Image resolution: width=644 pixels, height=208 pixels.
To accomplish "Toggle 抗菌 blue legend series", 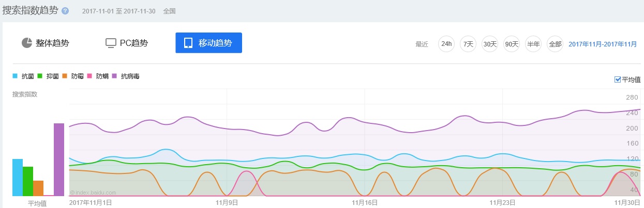I will (23, 76).
